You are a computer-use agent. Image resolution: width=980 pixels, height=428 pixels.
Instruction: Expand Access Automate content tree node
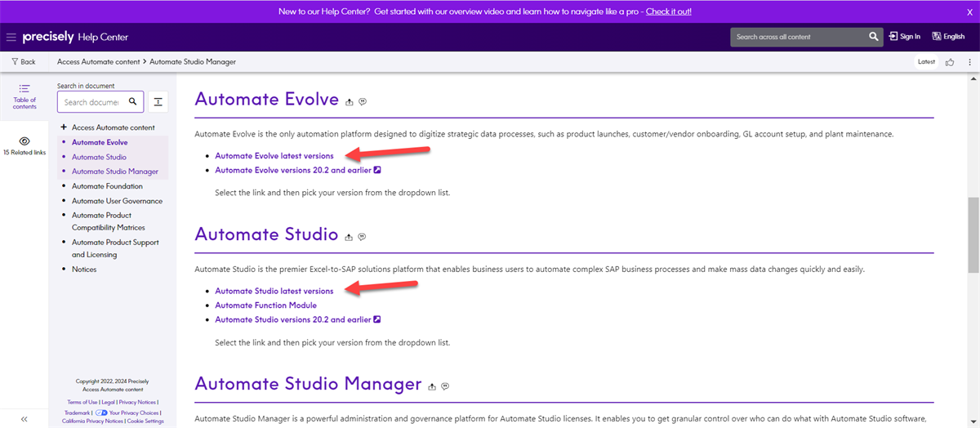63,127
